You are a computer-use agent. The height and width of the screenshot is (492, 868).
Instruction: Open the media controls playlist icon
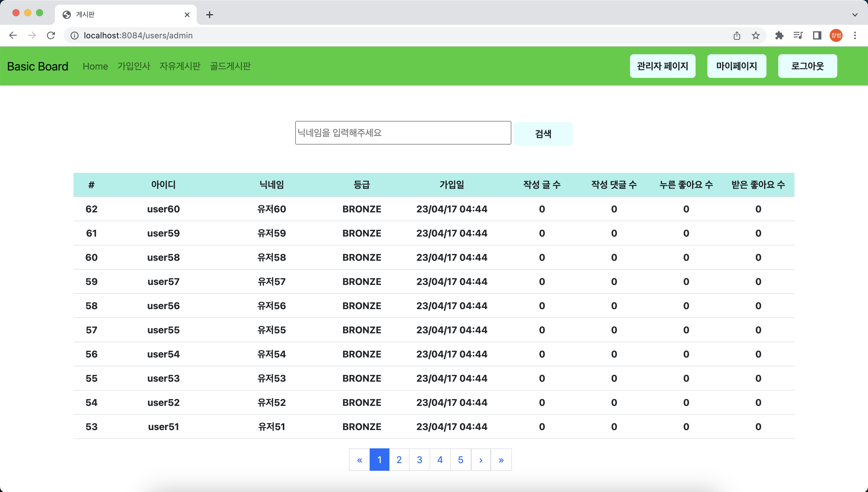coord(798,35)
